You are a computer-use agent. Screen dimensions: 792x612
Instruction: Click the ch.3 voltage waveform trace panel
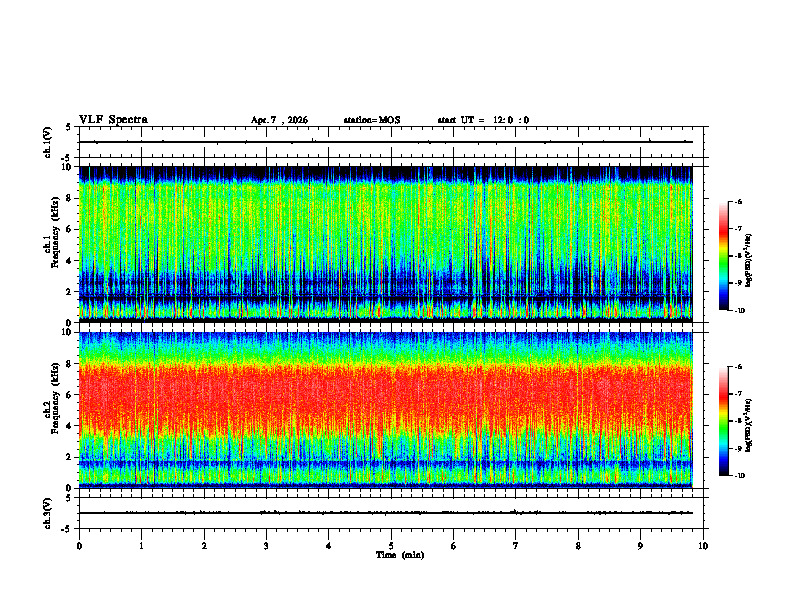click(x=391, y=513)
